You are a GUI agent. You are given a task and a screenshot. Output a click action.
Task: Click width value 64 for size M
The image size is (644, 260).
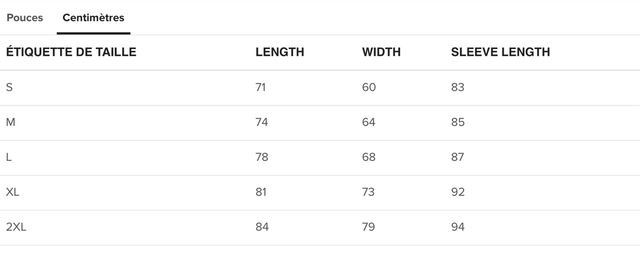369,122
